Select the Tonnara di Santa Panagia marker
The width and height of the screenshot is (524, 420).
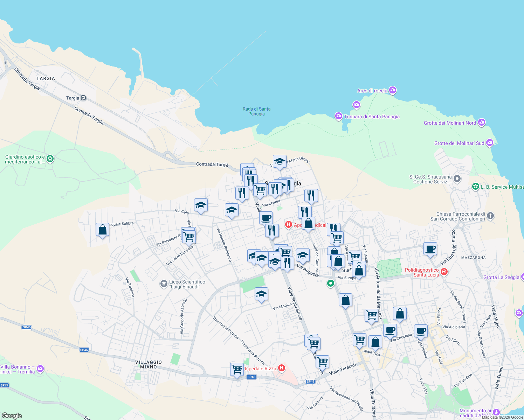339,116
